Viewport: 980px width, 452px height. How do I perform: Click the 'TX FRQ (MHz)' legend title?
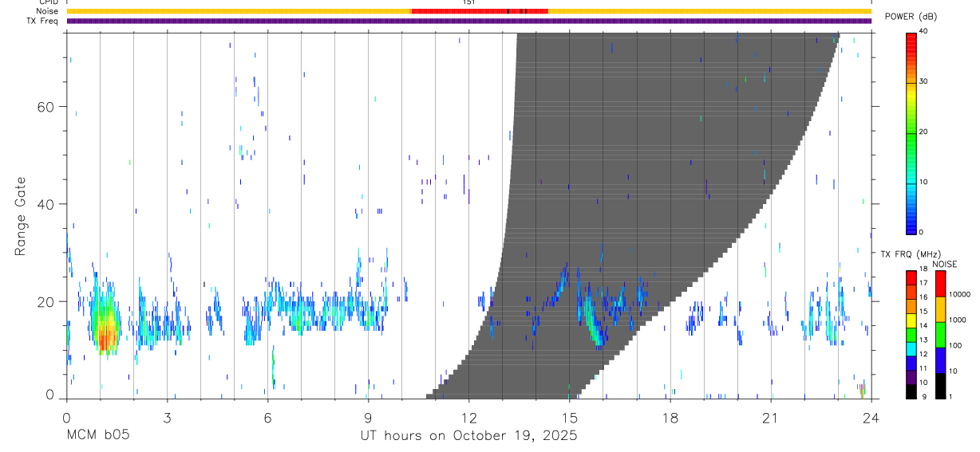click(x=912, y=254)
